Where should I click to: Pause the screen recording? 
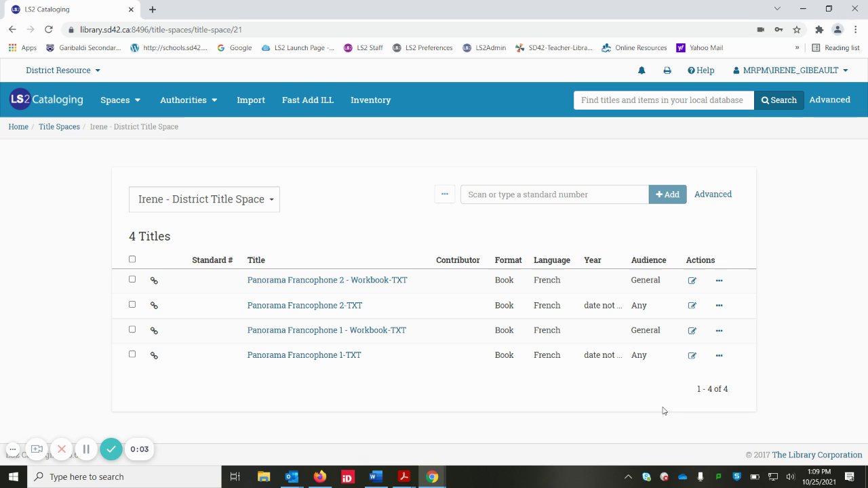click(86, 449)
